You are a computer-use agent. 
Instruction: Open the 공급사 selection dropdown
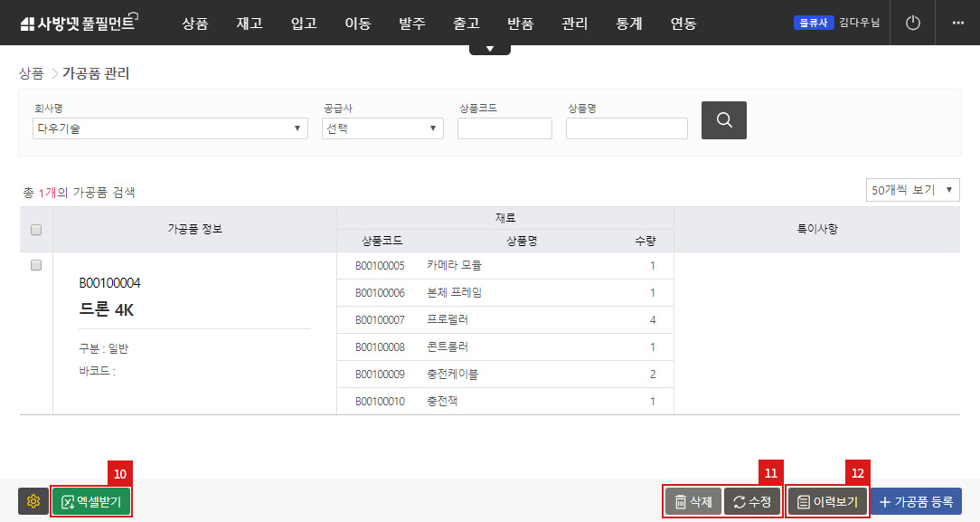tap(382, 128)
